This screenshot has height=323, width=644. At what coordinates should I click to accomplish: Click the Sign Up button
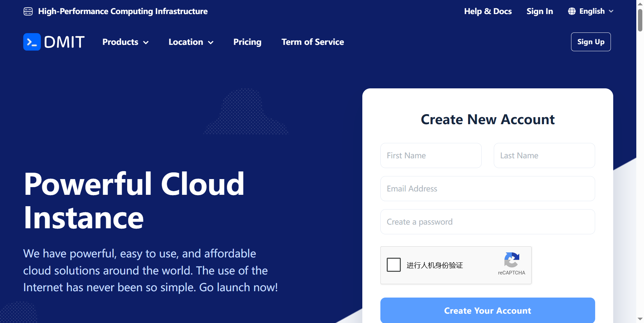591,42
